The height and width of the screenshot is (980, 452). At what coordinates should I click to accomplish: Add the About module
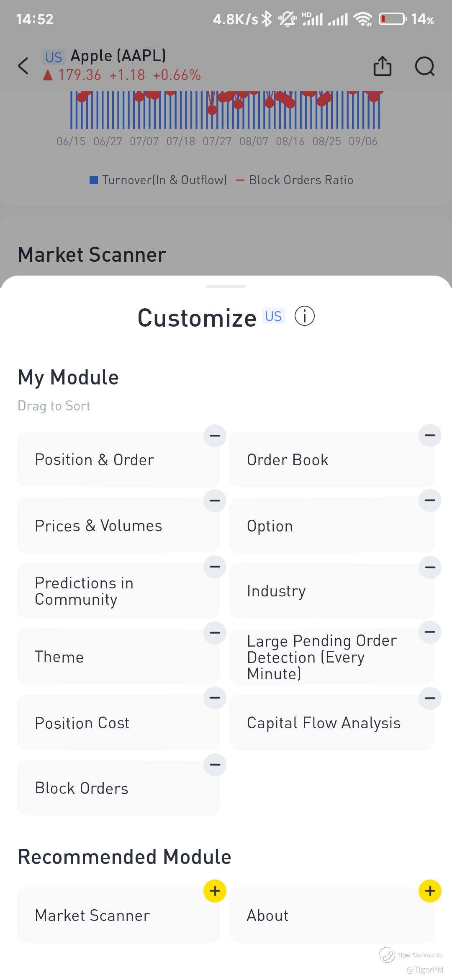click(x=430, y=891)
